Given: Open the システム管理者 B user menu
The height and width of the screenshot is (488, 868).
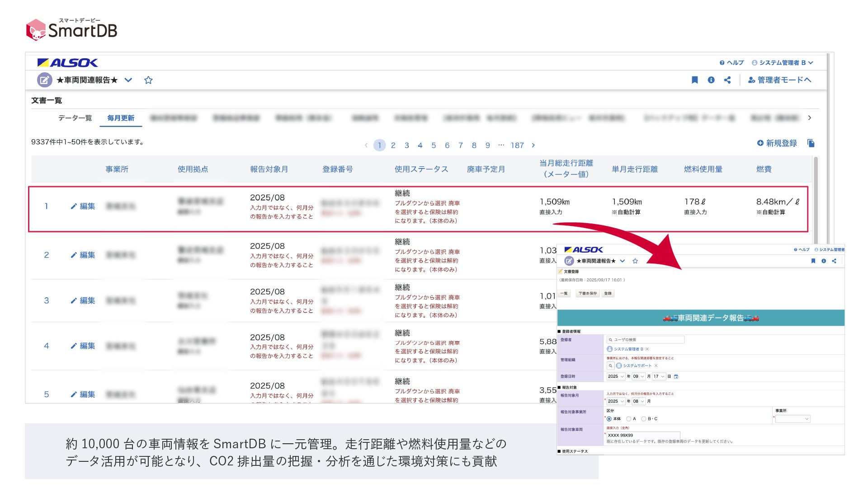Looking at the screenshot, I should [782, 63].
